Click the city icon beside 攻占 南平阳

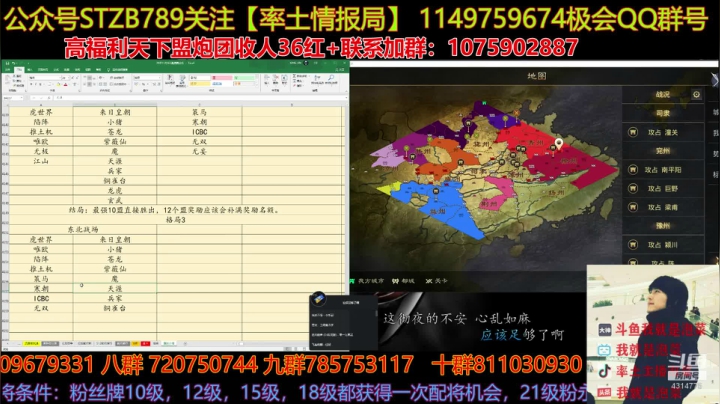tap(633, 170)
